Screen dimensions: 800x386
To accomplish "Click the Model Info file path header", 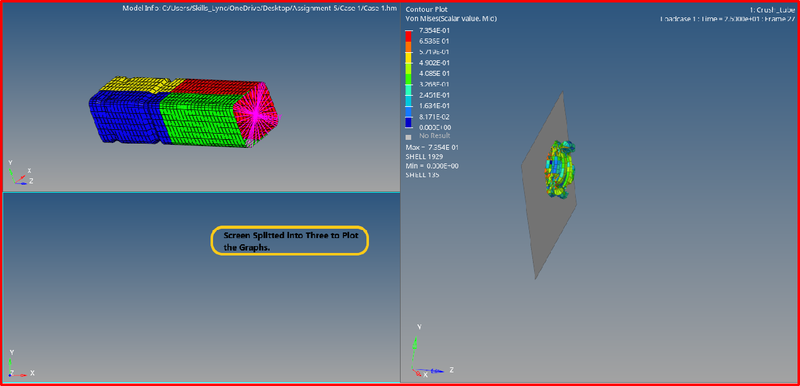I will [260, 8].
